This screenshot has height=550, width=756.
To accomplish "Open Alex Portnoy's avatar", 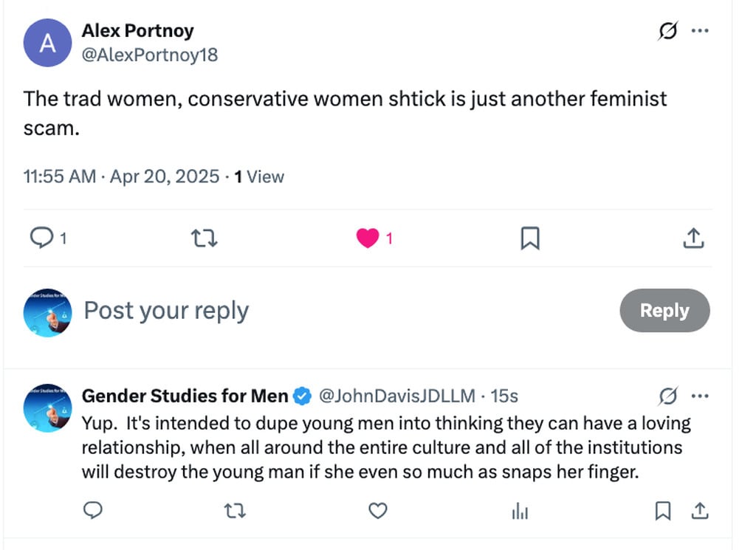I will click(x=47, y=44).
